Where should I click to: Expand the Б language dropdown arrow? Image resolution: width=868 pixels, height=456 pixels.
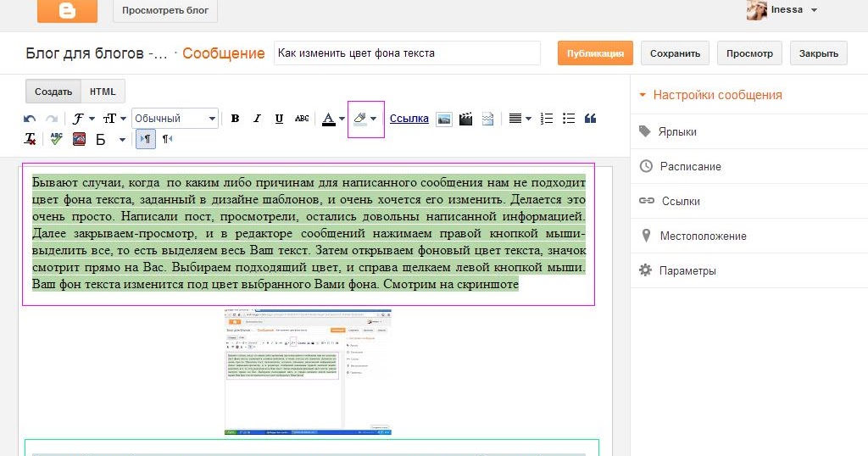point(122,140)
